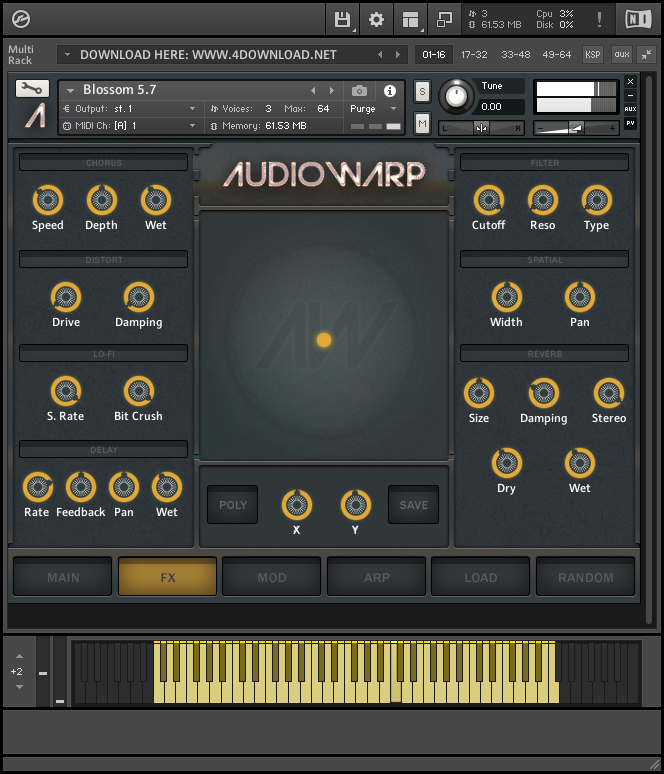Click the Reverb Size knob

coord(479,393)
